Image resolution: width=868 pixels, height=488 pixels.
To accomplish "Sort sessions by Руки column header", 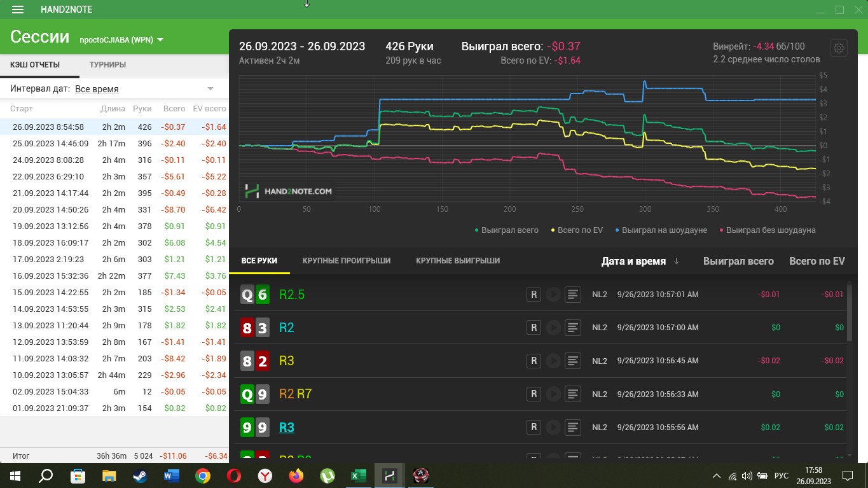I will (x=142, y=109).
